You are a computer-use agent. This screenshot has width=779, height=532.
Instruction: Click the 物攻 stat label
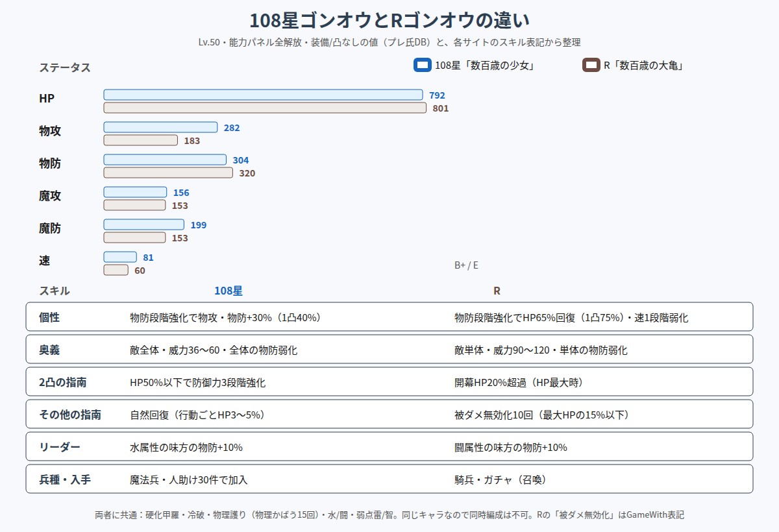[x=50, y=131]
